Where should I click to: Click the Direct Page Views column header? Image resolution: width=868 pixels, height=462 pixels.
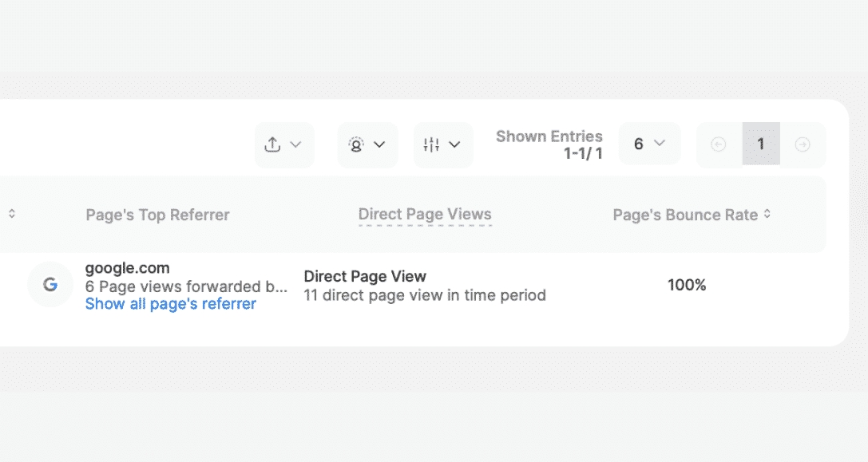tap(425, 214)
